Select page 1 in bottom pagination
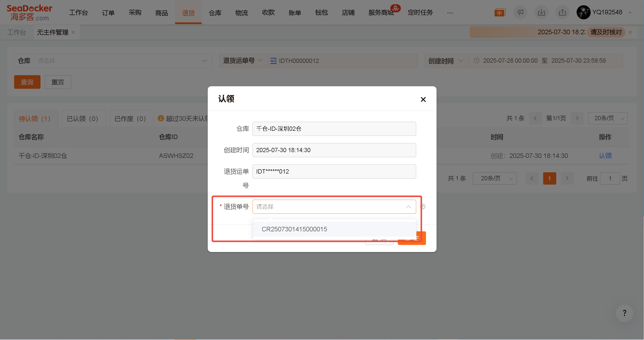Image resolution: width=644 pixels, height=340 pixels. (x=549, y=178)
